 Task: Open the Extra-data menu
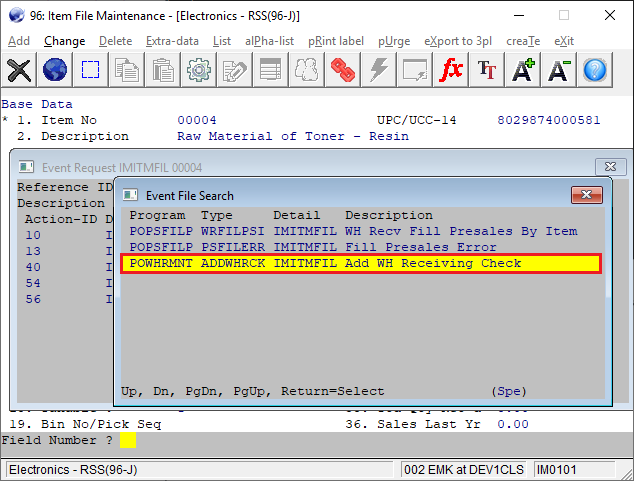pyautogui.click(x=172, y=41)
